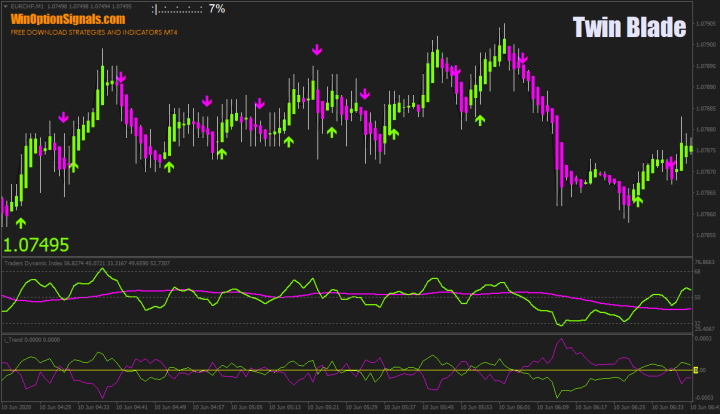Click the 10 Jun 2020 date on time axis

click(x=20, y=408)
